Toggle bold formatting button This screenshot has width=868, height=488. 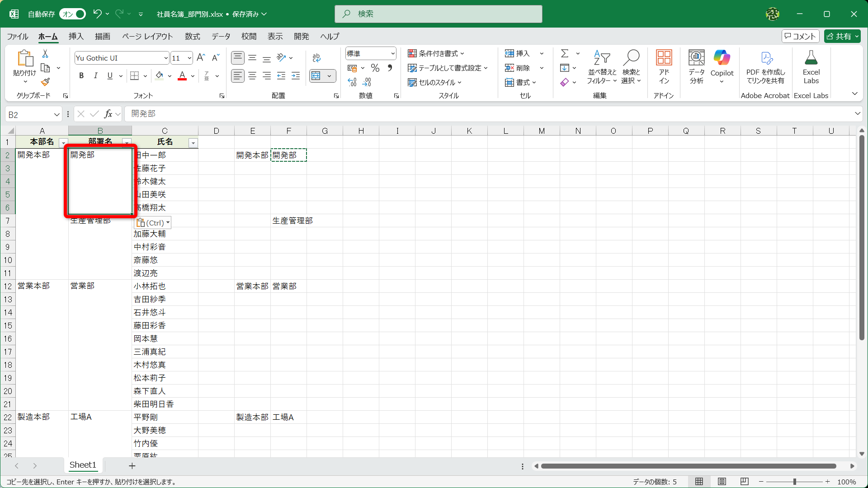(x=81, y=76)
